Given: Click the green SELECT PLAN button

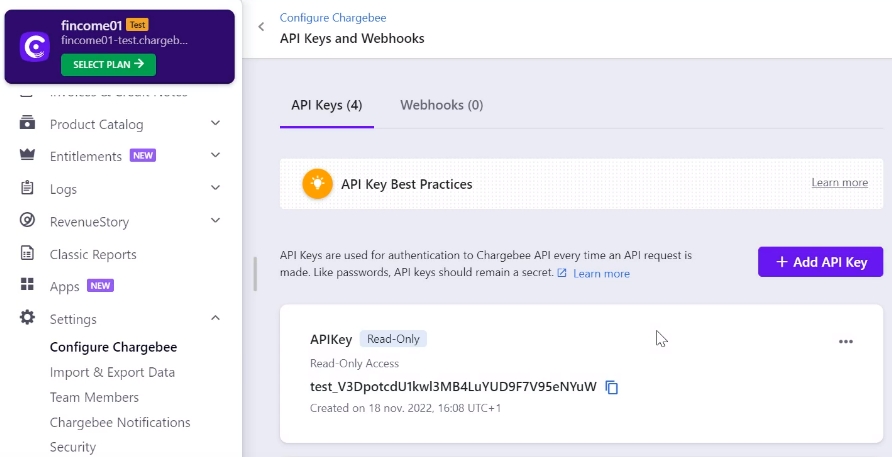Looking at the screenshot, I should click(108, 65).
